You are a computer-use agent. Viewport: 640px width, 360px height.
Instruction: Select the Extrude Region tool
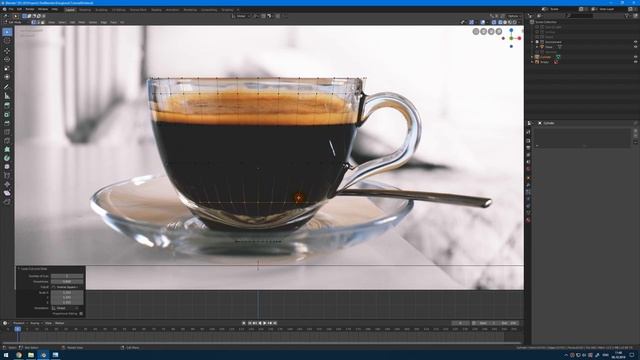7,105
